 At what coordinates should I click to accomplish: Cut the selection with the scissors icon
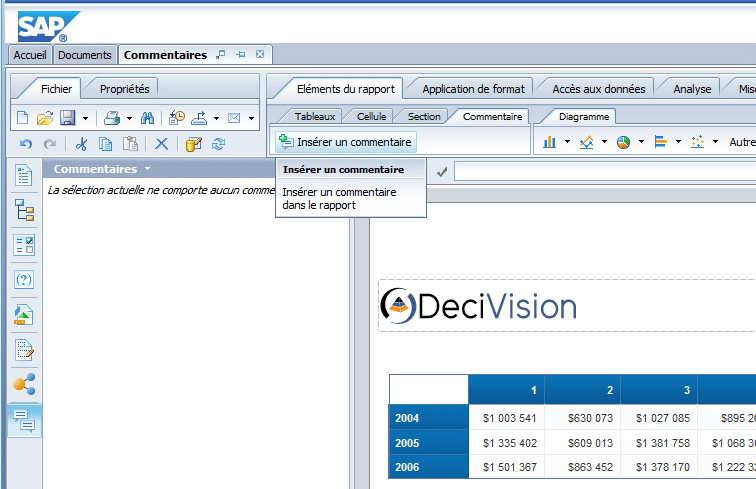tap(81, 144)
